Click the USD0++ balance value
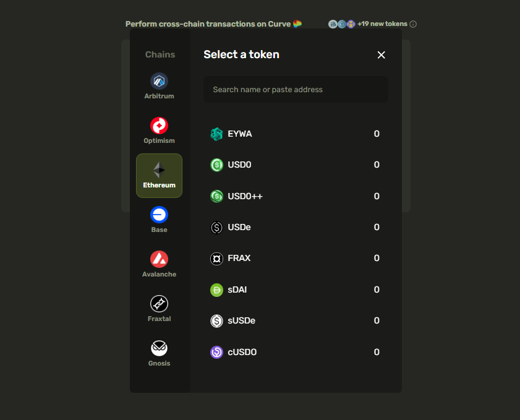 (377, 196)
